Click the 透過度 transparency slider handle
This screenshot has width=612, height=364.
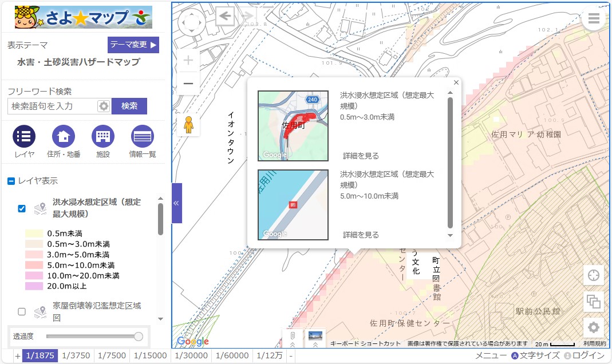(x=138, y=337)
